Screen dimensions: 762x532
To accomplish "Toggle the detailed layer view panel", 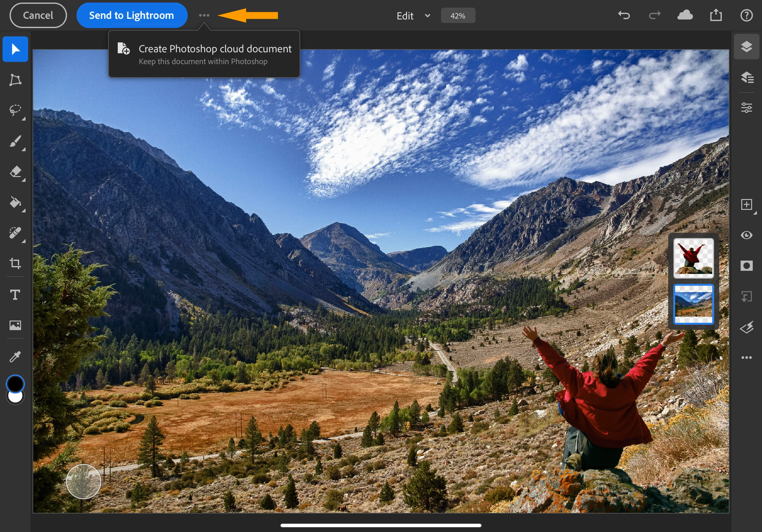I will 746,77.
